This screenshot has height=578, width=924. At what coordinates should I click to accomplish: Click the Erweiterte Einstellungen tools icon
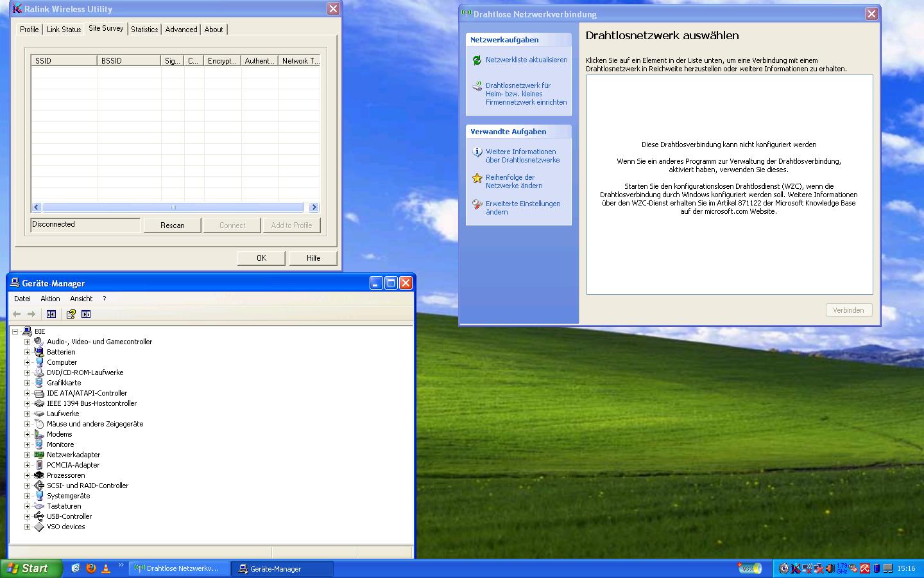pos(477,204)
